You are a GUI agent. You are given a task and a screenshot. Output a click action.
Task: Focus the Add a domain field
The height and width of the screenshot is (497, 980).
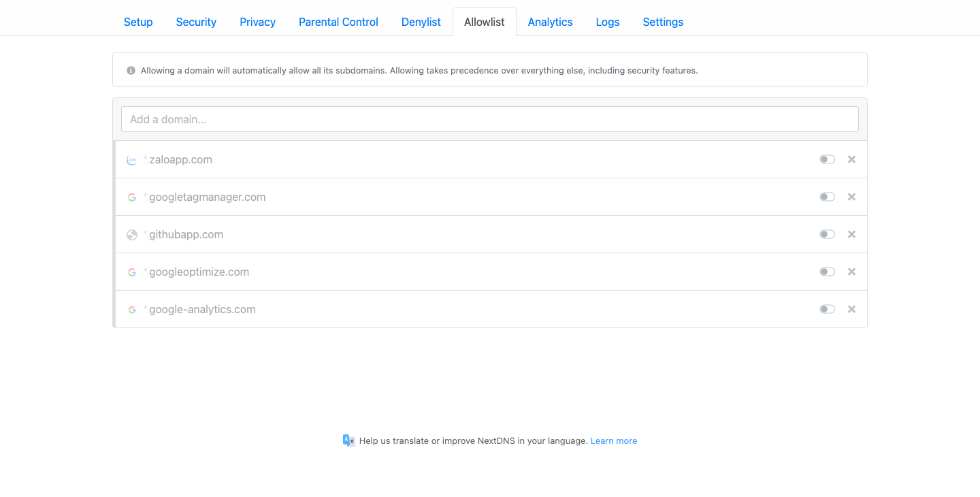point(489,119)
